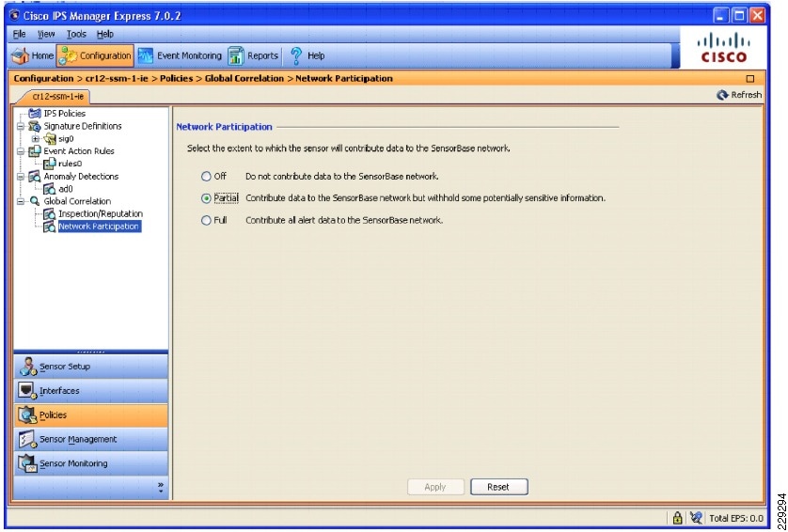The image size is (788, 532).
Task: Open the Help menu in menu bar
Action: click(x=105, y=34)
